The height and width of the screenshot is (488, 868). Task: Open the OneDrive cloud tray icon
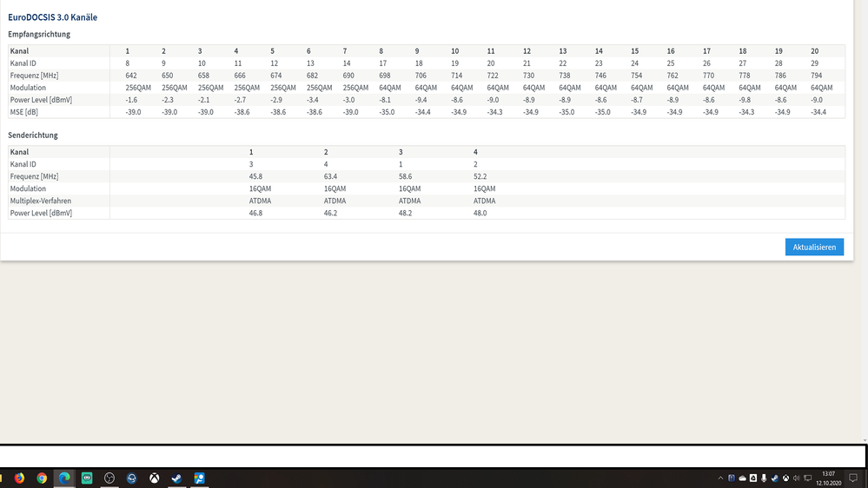[742, 478]
